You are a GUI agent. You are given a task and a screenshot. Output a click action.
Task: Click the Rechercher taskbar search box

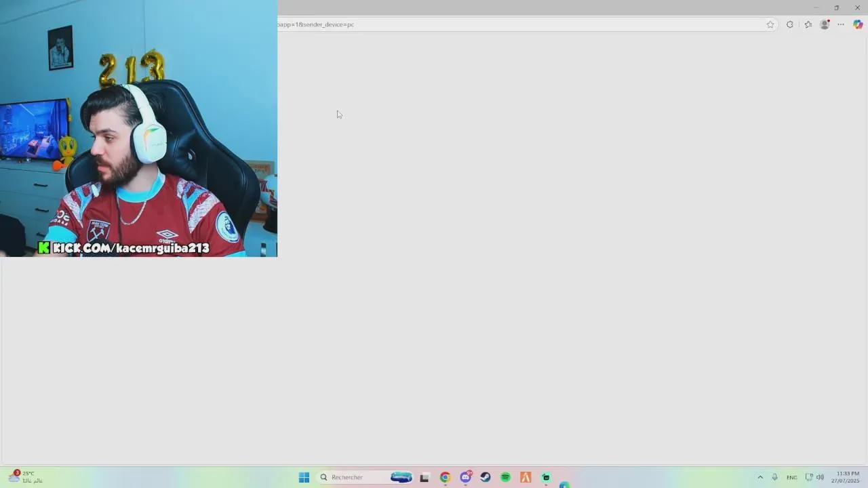coord(365,477)
